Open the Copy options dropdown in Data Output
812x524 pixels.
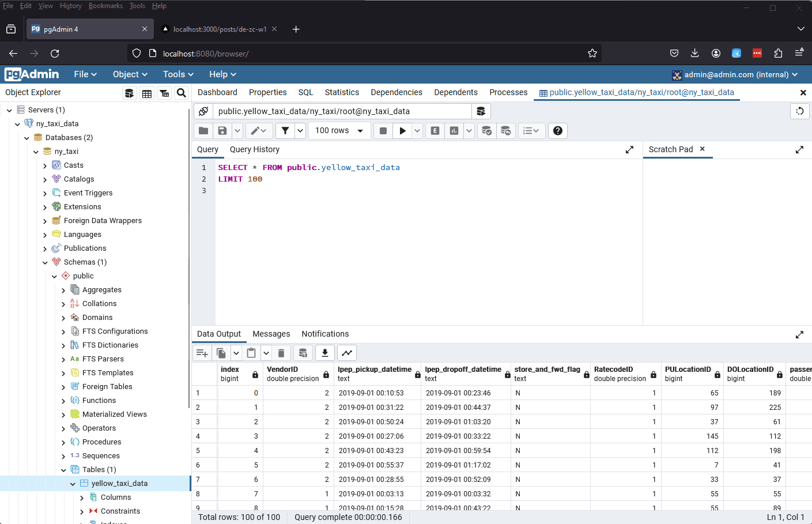pos(236,353)
